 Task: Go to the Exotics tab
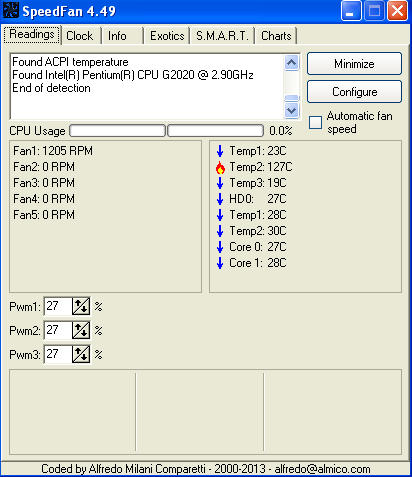[x=167, y=36]
